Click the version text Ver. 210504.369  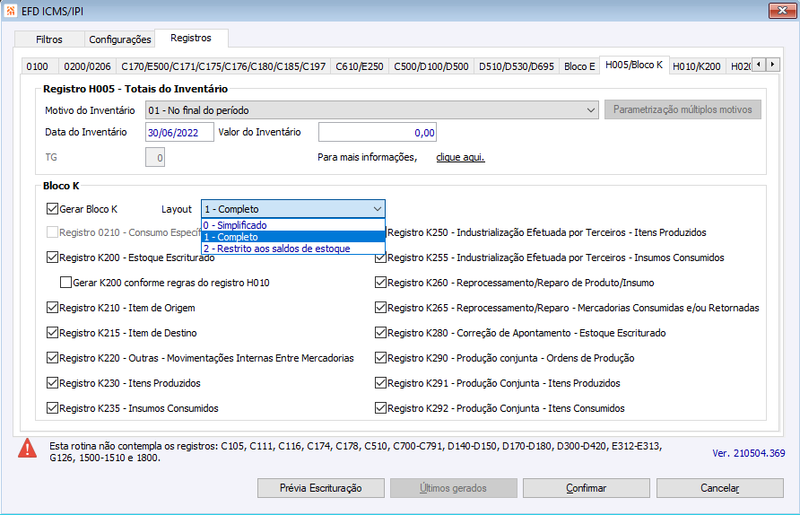click(x=748, y=453)
